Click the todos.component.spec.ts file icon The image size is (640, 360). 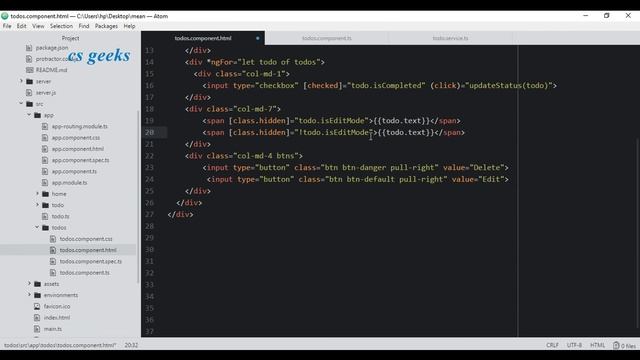[53, 261]
